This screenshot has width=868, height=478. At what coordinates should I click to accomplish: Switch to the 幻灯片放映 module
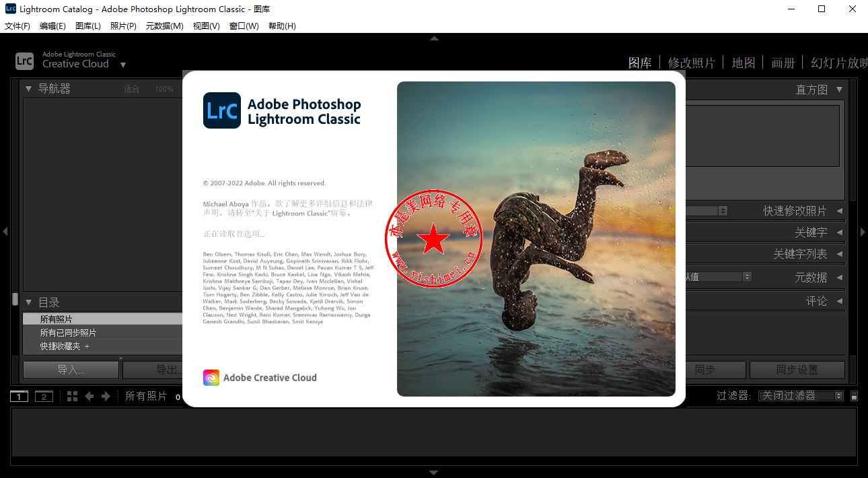(x=839, y=63)
